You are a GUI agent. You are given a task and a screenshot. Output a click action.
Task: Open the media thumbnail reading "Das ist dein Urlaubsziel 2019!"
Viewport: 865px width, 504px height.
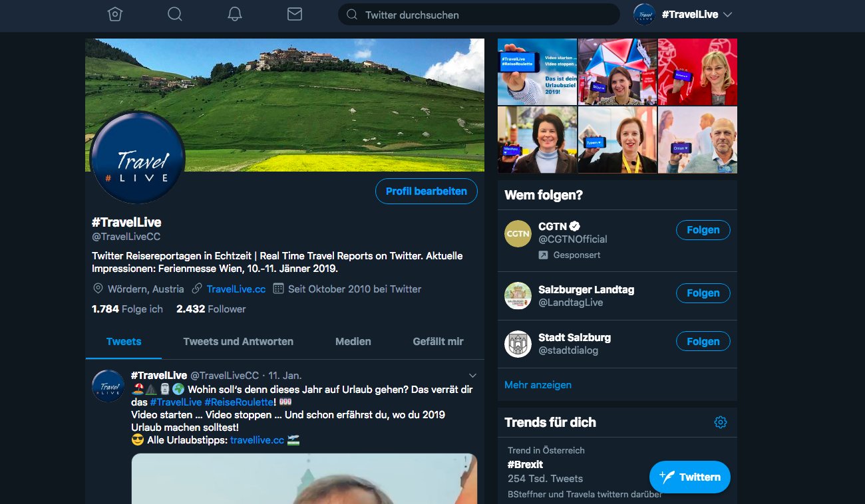(x=538, y=72)
